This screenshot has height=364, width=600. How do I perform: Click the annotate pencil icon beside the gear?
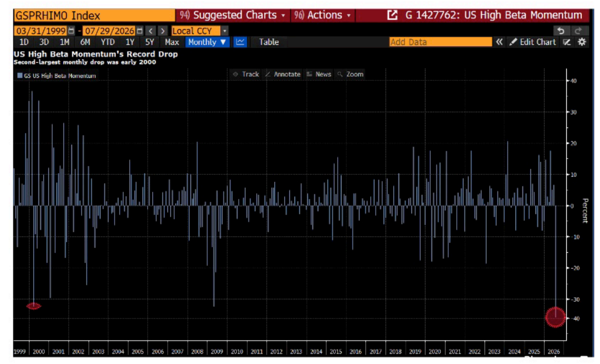567,42
